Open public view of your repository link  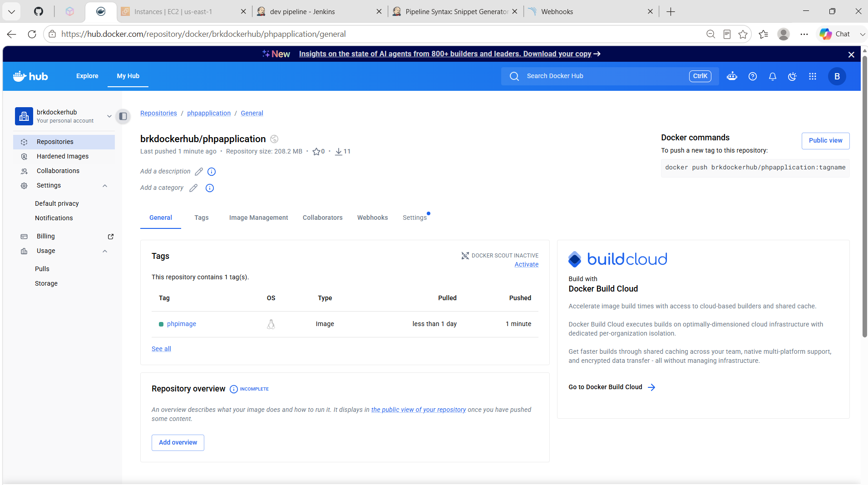[x=419, y=410]
